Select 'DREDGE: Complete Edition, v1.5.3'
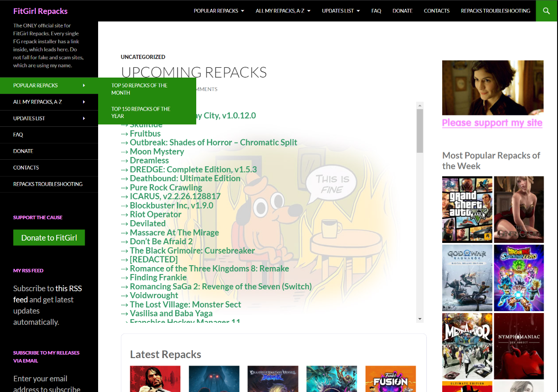 (193, 170)
